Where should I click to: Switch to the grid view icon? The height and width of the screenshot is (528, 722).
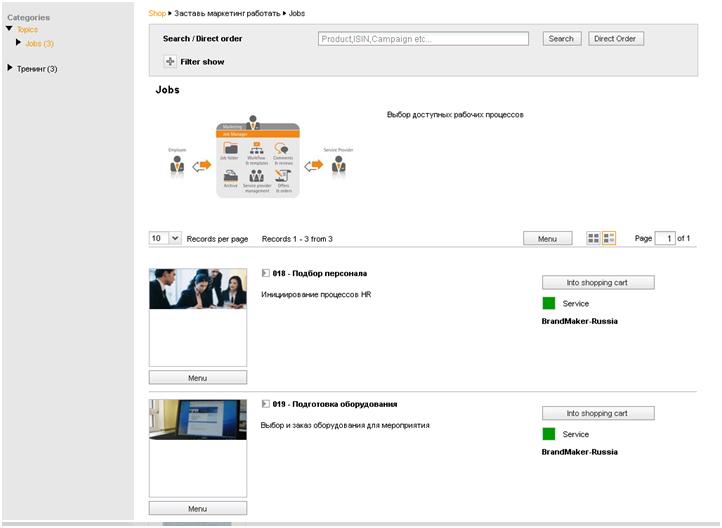pos(594,238)
